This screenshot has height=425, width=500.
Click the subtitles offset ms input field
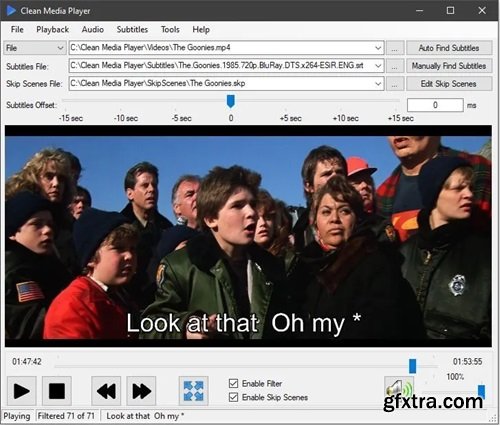click(435, 105)
